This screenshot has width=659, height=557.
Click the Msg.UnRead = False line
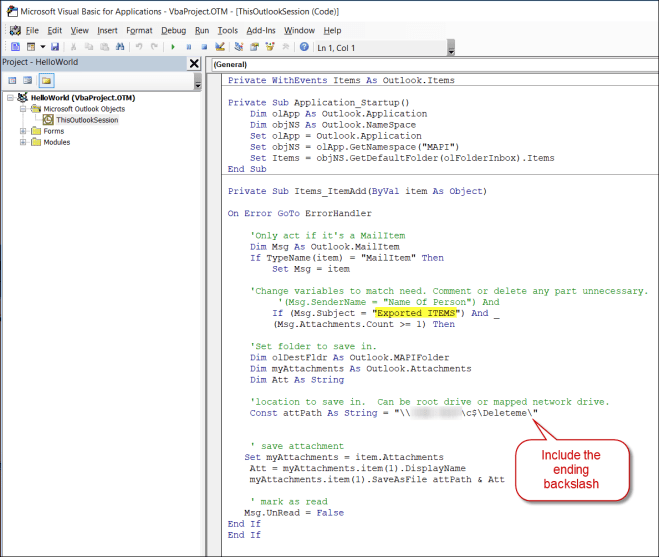pos(294,513)
